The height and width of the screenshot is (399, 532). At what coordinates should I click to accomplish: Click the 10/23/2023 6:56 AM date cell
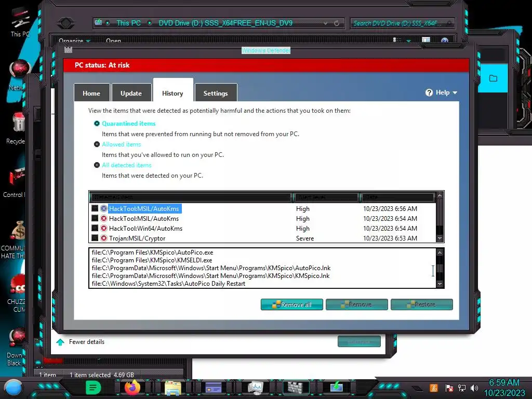(x=390, y=209)
